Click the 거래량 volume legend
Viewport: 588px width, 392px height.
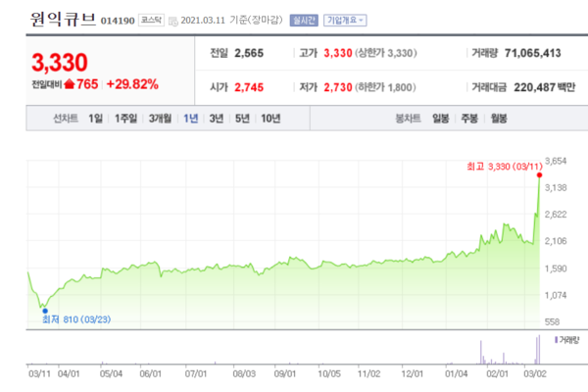[x=567, y=340]
